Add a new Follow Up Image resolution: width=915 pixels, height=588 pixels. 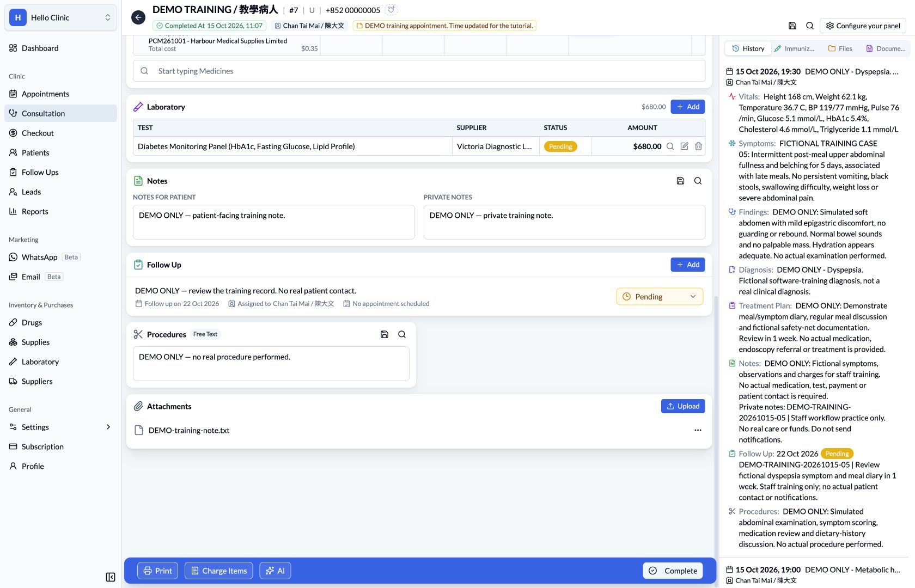(688, 265)
